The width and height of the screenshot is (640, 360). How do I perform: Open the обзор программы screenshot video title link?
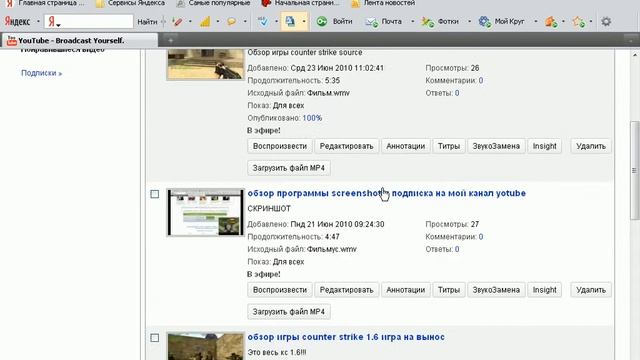[x=387, y=193]
